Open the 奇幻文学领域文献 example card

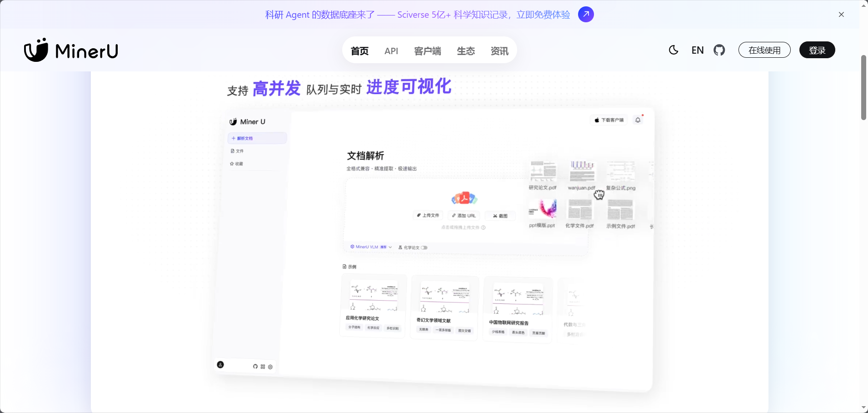click(x=444, y=308)
